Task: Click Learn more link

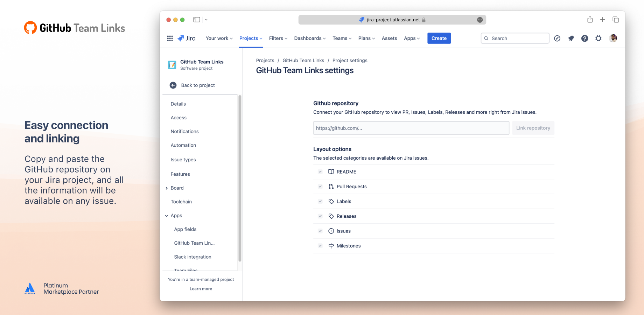Action: click(x=201, y=289)
